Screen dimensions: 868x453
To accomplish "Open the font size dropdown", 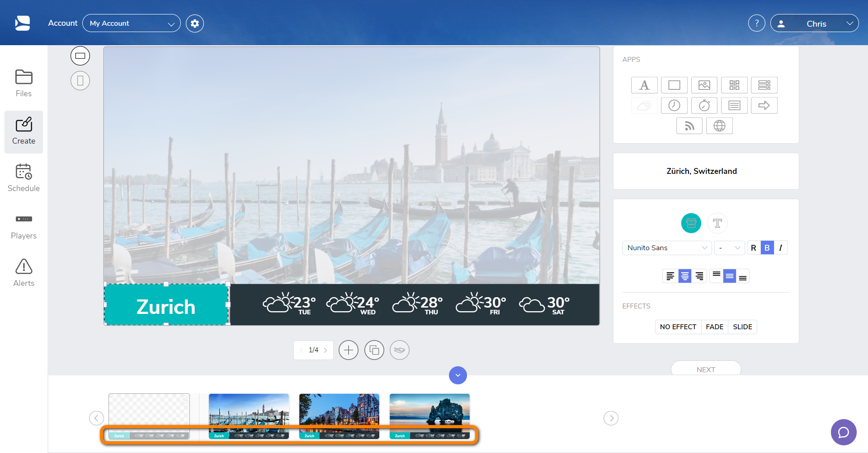I will click(x=729, y=248).
